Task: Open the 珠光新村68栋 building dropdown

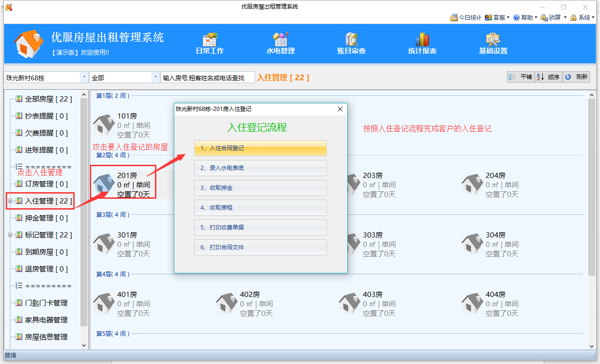Action: pos(85,77)
